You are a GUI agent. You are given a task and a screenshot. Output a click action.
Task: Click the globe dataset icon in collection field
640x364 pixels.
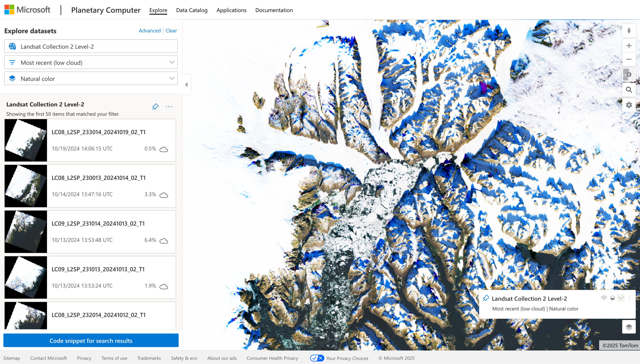12,47
